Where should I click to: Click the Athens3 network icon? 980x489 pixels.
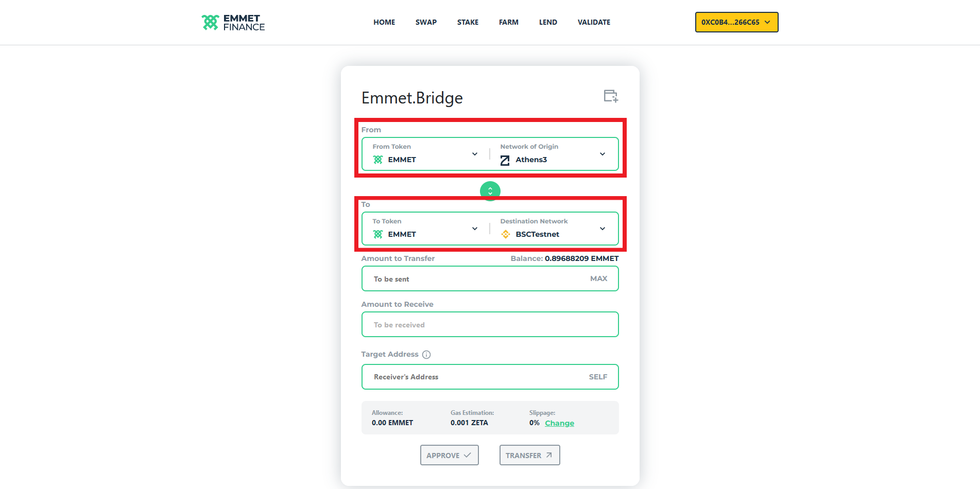[505, 160]
